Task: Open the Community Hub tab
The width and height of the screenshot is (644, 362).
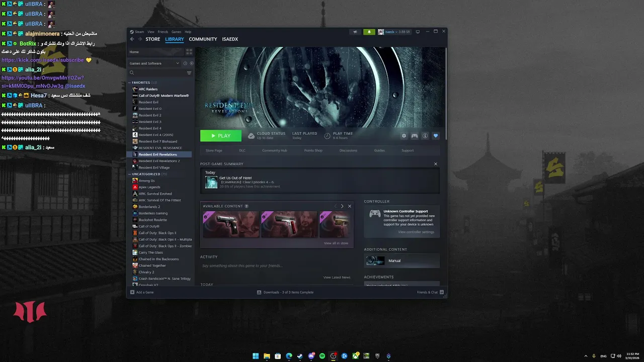Action: coord(274,150)
